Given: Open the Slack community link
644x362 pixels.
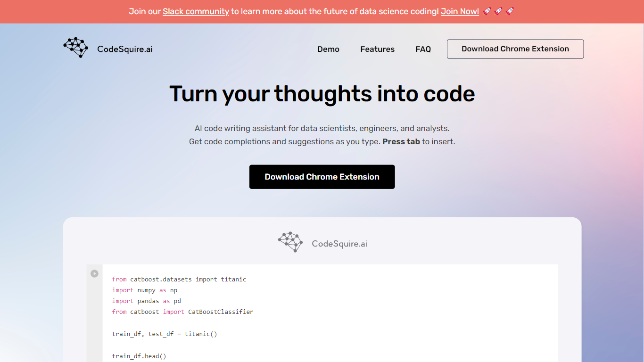Looking at the screenshot, I should coord(196,11).
